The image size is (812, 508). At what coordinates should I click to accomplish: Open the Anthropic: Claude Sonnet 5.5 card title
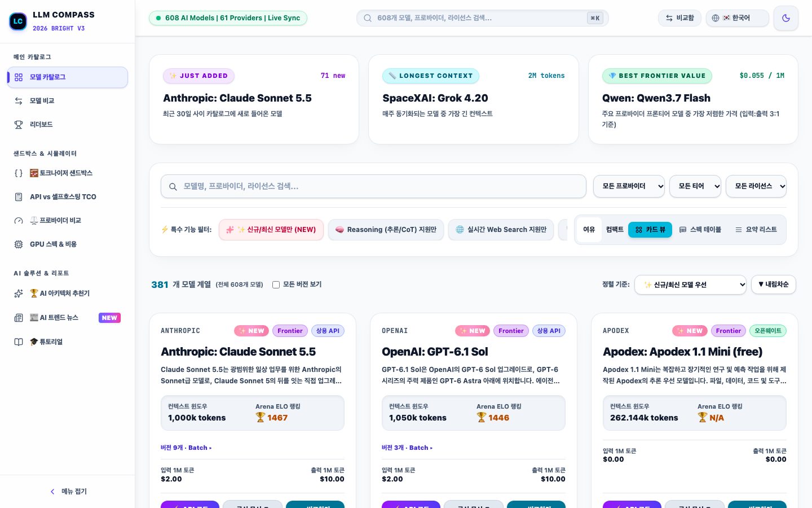(x=238, y=352)
